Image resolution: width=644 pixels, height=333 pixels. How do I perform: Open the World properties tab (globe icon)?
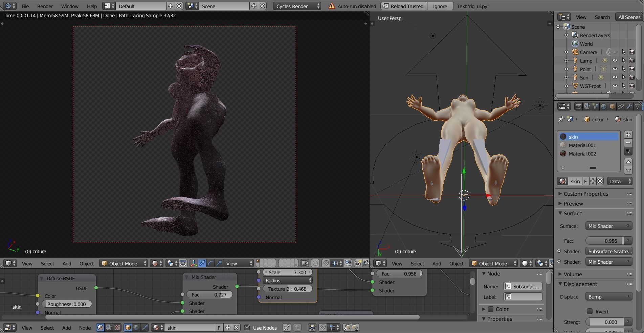coord(604,106)
